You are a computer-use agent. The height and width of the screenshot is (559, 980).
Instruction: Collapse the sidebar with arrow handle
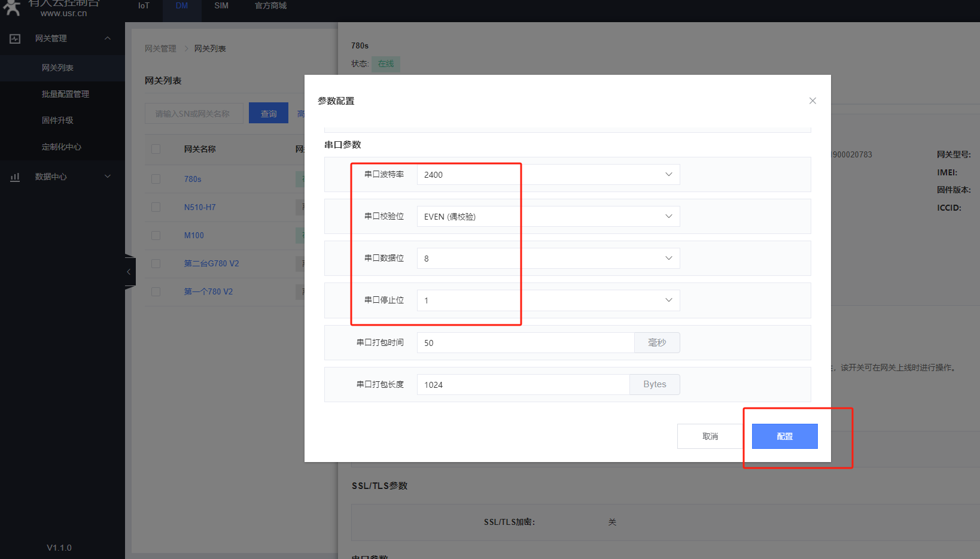129,272
